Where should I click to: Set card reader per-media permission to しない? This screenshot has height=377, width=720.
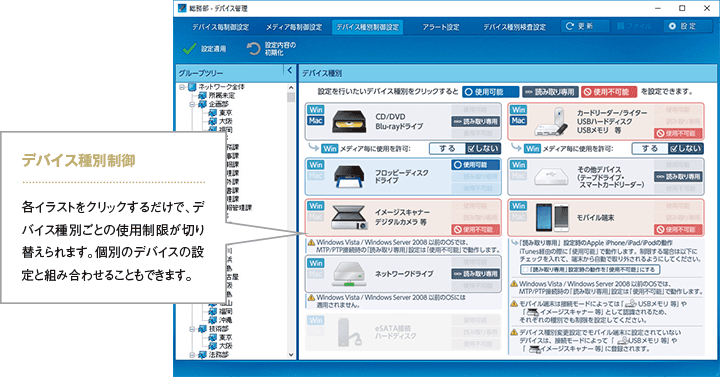coord(686,148)
